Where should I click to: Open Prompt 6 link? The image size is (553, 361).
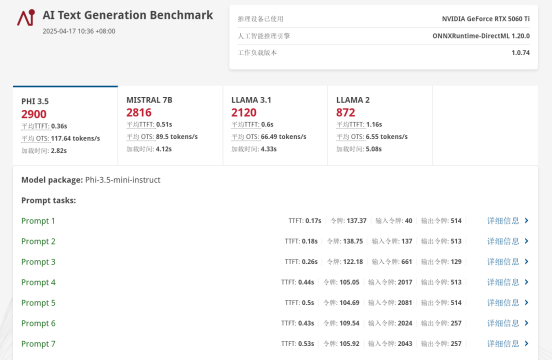(38, 323)
